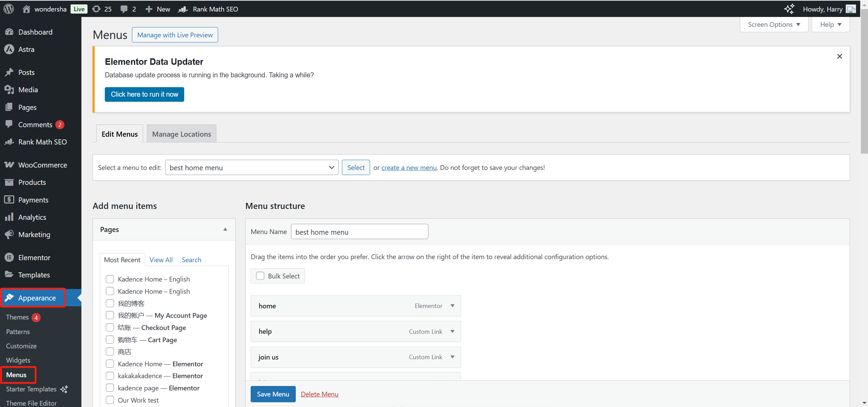Check the Checkout Page checkbox
Screen dimensions: 868x407
[110, 327]
